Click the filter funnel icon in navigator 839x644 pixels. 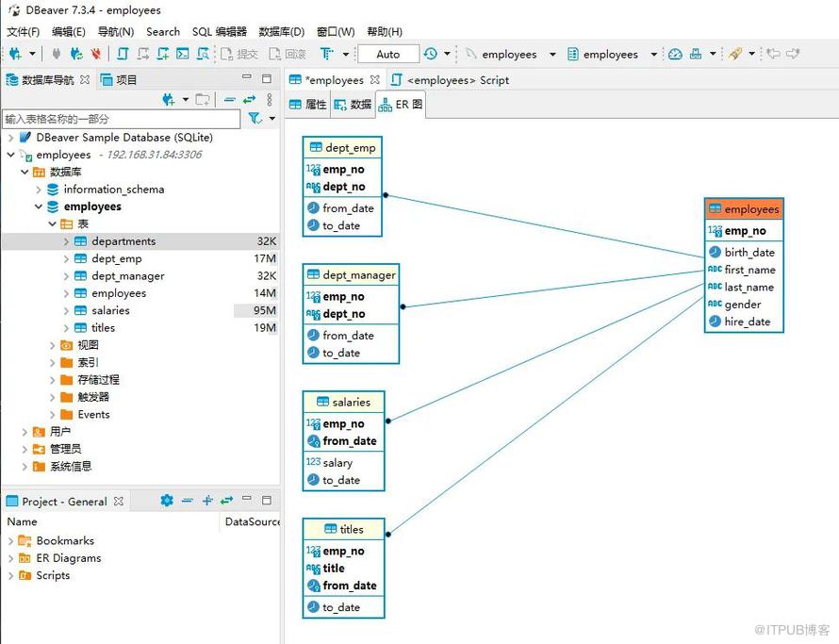(255, 118)
